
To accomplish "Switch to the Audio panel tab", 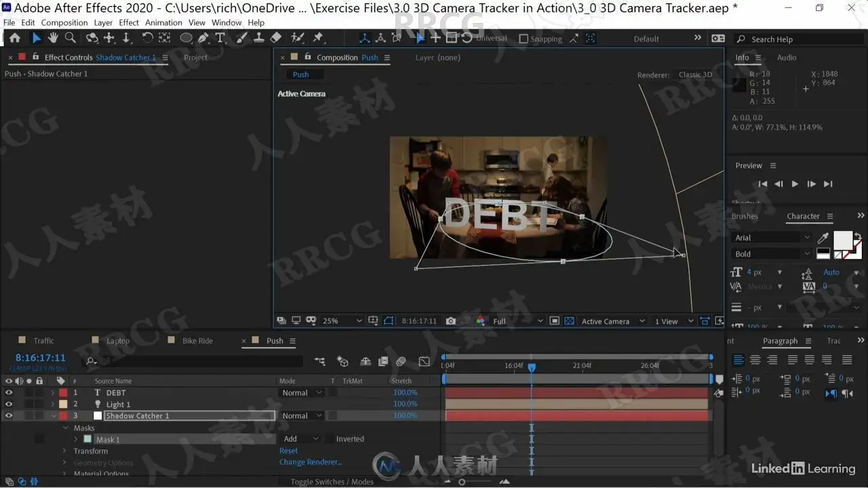I will [x=787, y=58].
